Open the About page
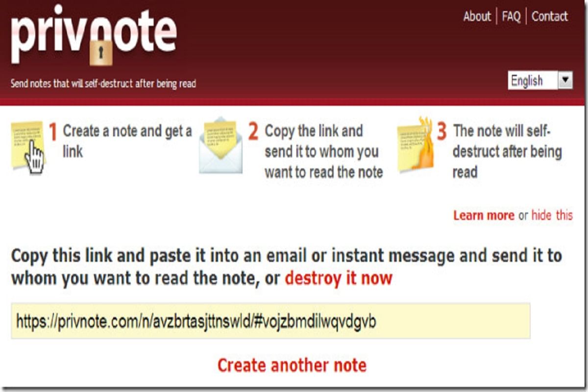Viewport: 588px width, 392px height. click(477, 17)
